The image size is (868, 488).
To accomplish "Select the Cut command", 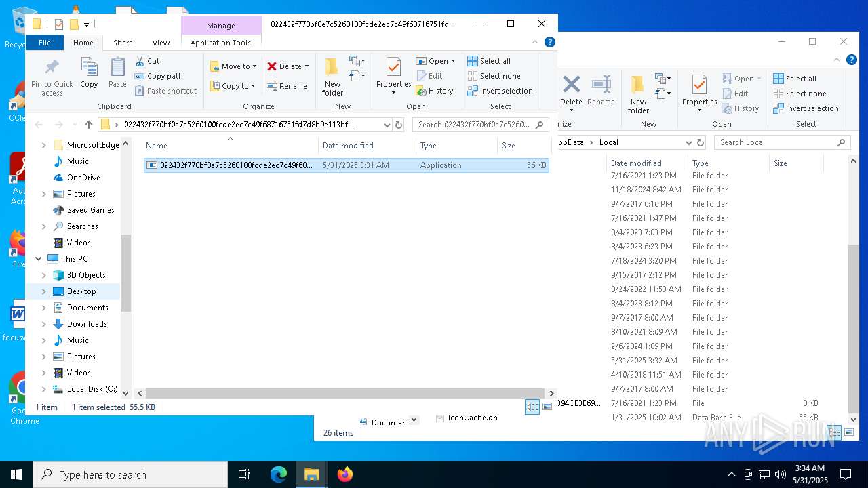I will (x=147, y=61).
